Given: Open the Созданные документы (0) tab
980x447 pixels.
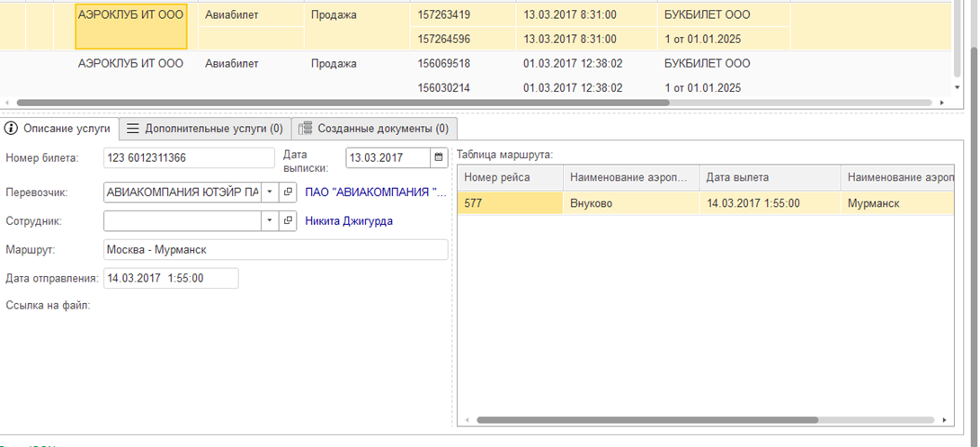Looking at the screenshot, I should (374, 129).
